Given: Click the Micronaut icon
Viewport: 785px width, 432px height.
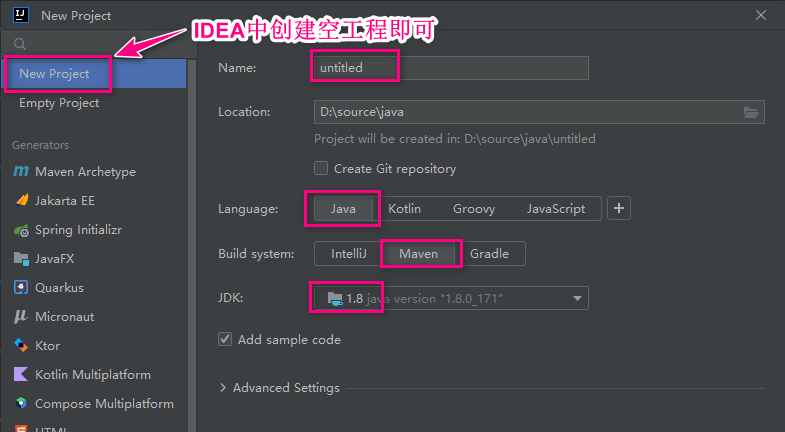Looking at the screenshot, I should pyautogui.click(x=21, y=316).
